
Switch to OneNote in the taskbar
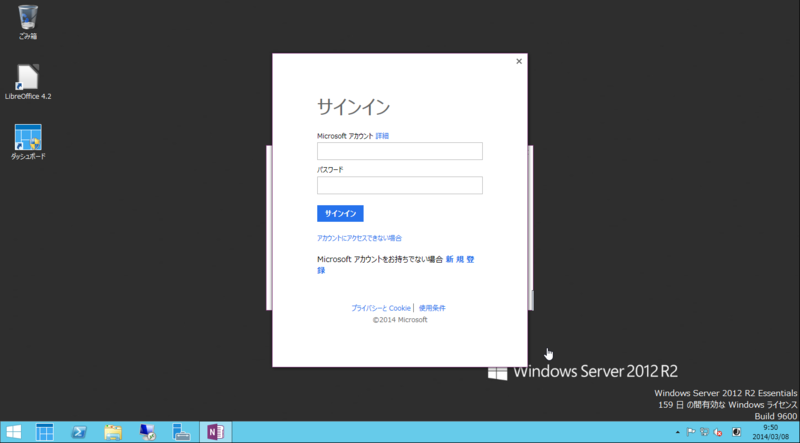pos(215,432)
